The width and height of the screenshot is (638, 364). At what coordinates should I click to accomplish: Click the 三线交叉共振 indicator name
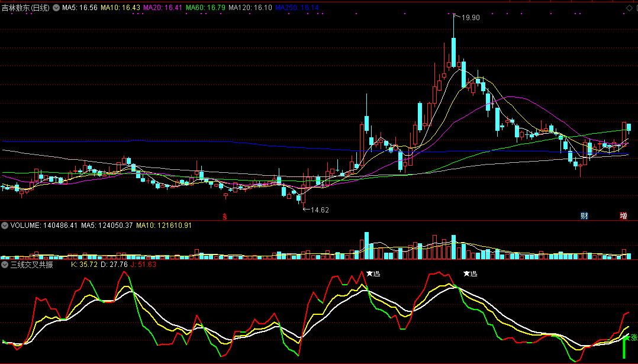coord(32,265)
